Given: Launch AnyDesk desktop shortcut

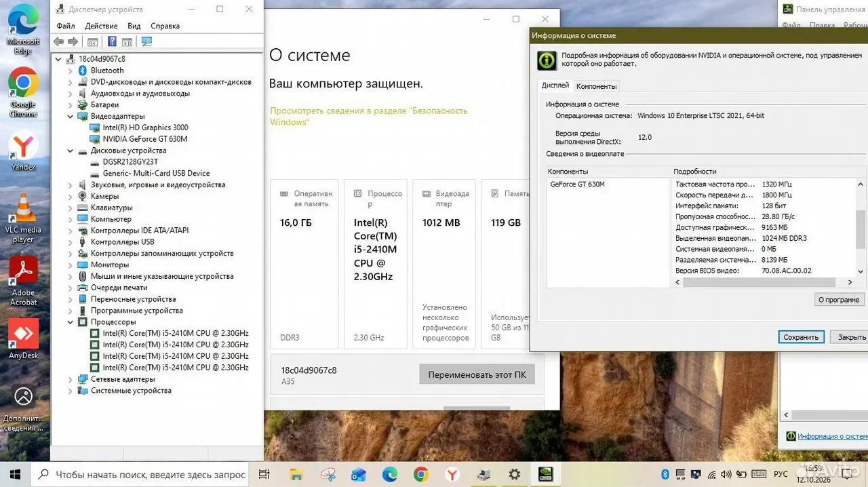Looking at the screenshot, I should (23, 339).
